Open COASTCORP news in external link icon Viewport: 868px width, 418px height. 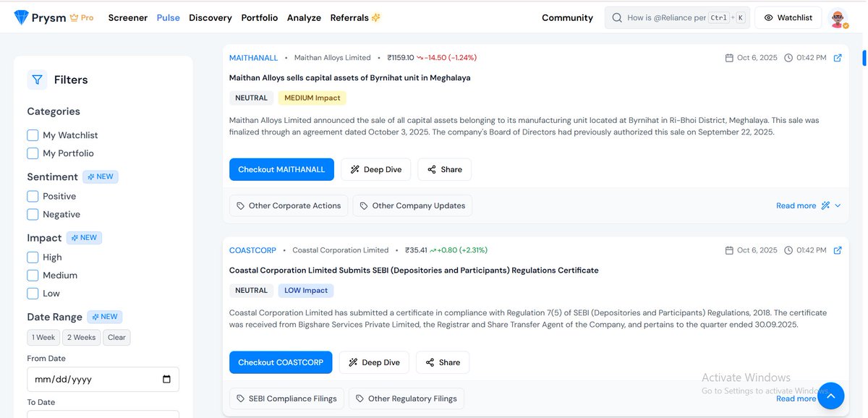(838, 250)
